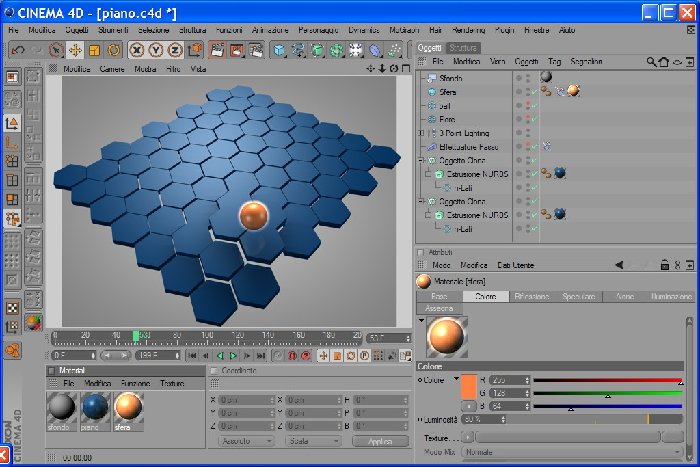Open the viewport Camere menu
Image resolution: width=700 pixels, height=467 pixels.
pos(112,69)
